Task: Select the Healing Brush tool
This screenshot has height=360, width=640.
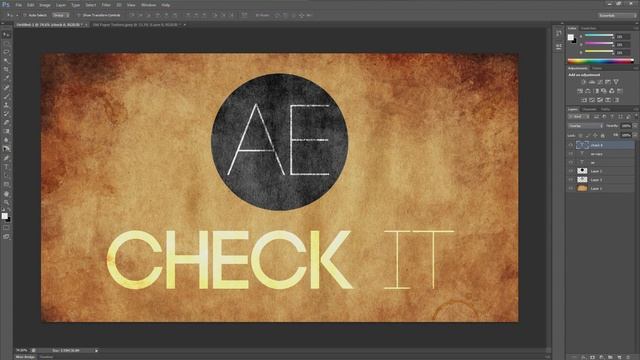Action: (x=6, y=87)
